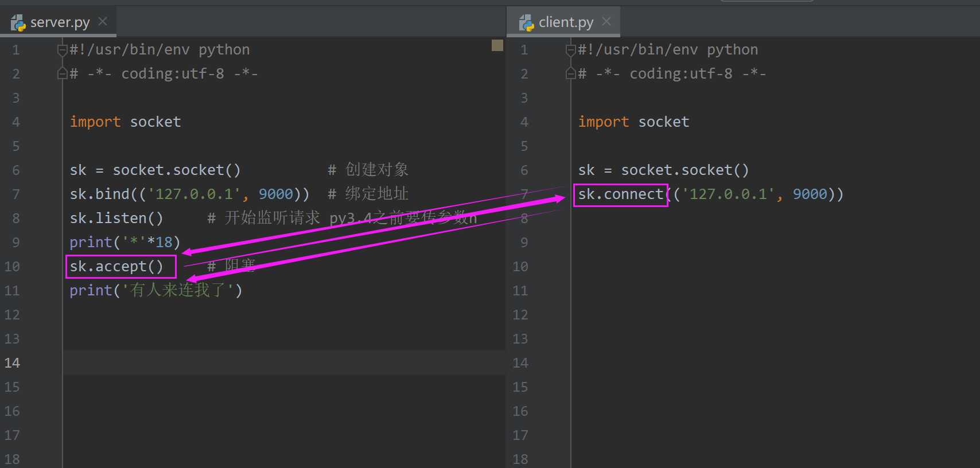Click the '# 创建对象' comment in server.py
This screenshot has height=468, width=980.
coord(368,170)
